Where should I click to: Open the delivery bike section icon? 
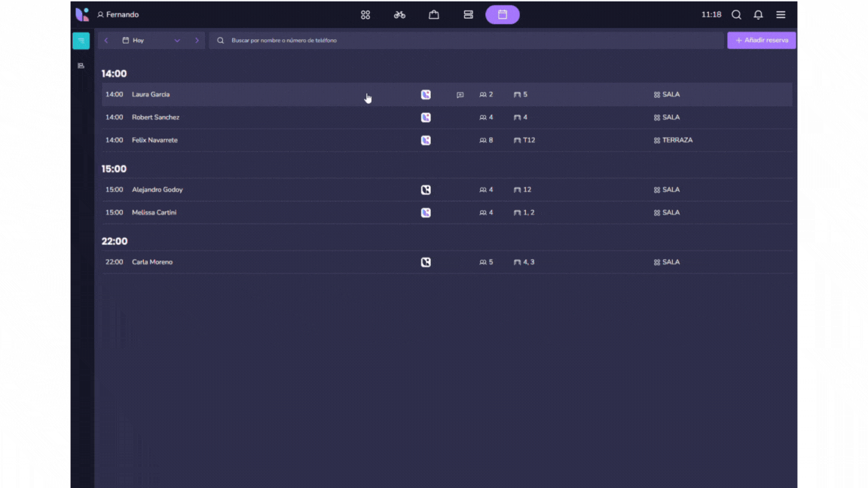pos(399,14)
